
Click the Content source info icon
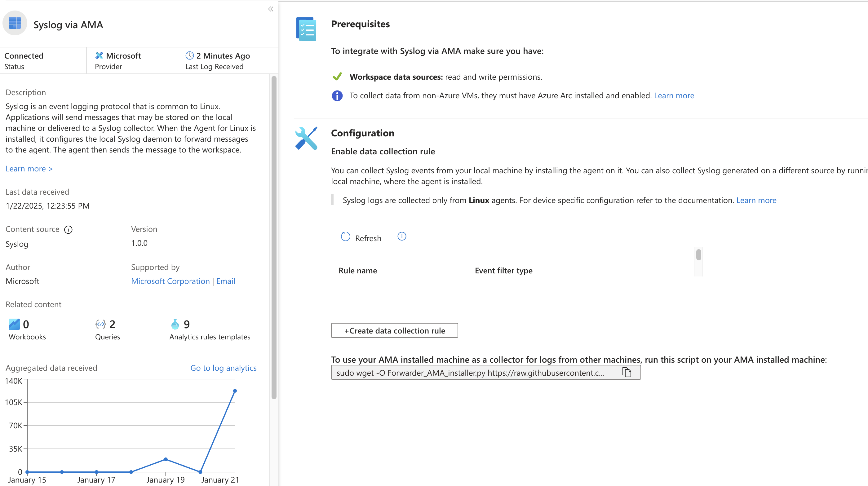[69, 230]
